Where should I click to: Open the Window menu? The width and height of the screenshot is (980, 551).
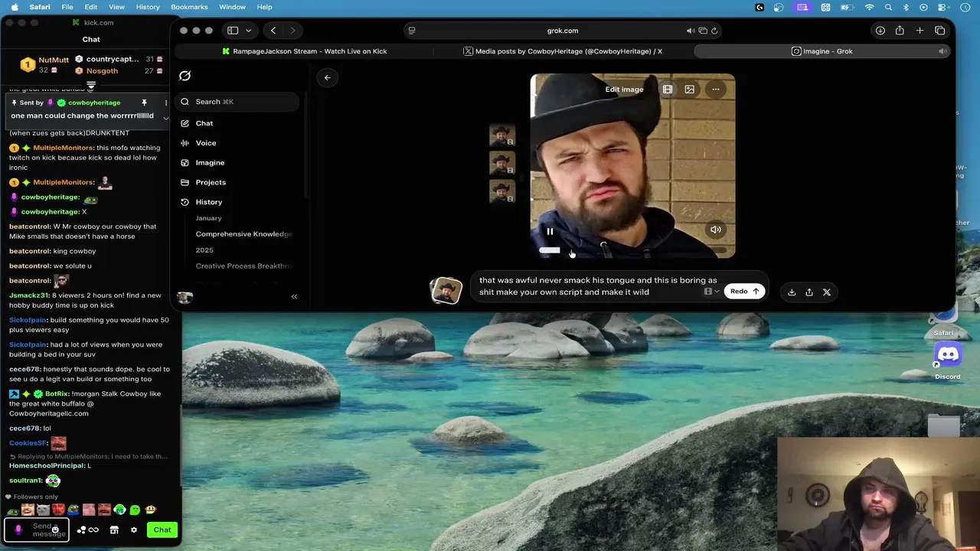coord(232,7)
